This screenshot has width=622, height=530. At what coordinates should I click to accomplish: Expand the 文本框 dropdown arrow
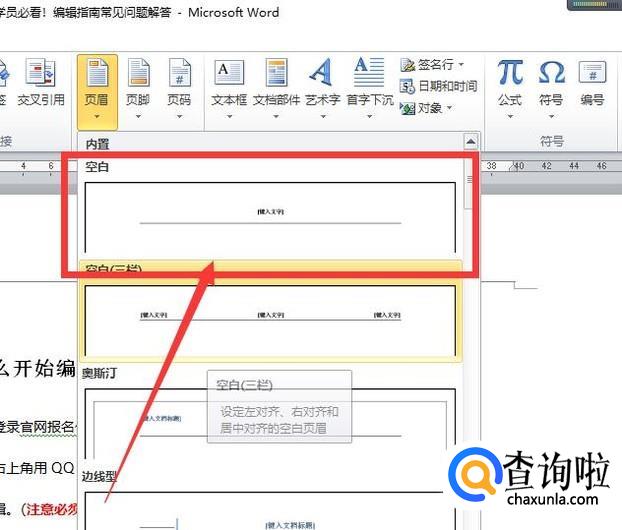pos(229,116)
